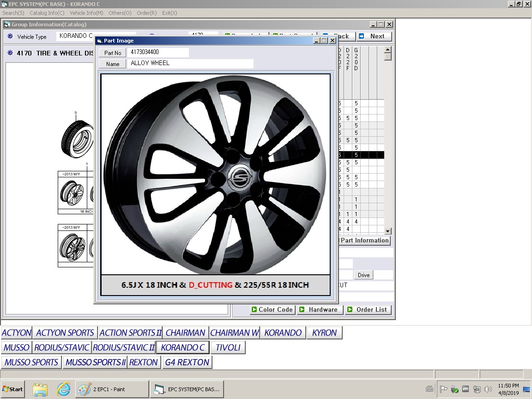Screen dimensions: 532x399
Task: Select the KORANDO C vehicle button
Action: 183,347
